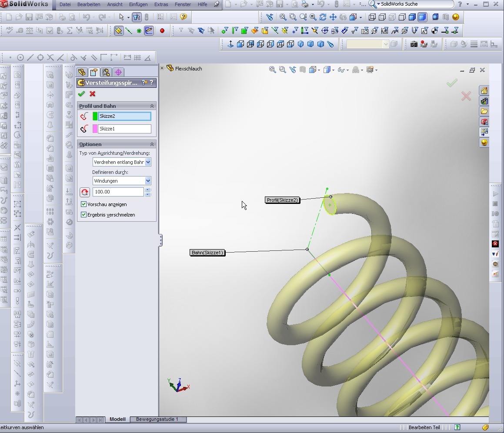Click the task pane home icon
This screenshot has width=504, height=433.
point(484,91)
